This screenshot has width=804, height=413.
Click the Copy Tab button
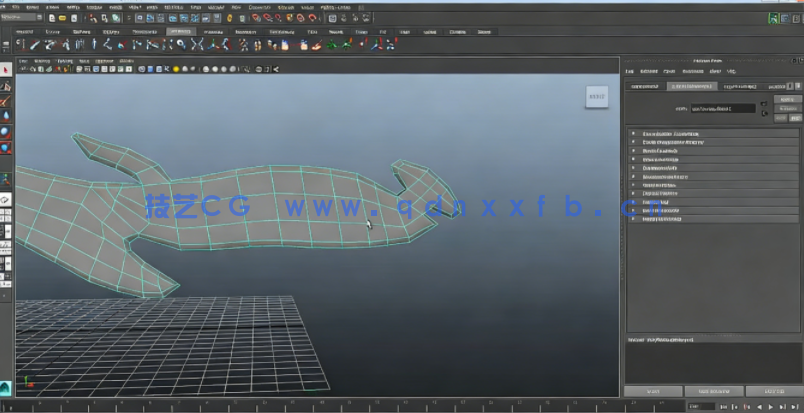coord(774,391)
